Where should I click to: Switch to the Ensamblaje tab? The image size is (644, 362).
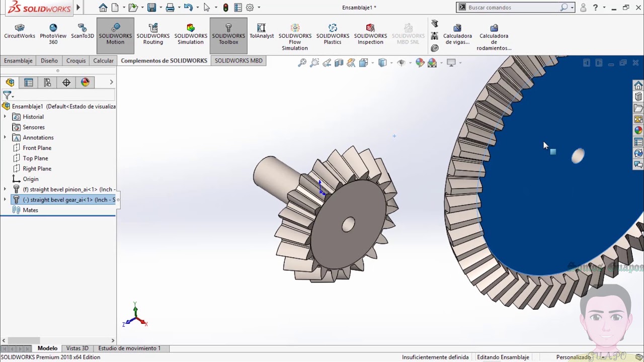coord(18,60)
